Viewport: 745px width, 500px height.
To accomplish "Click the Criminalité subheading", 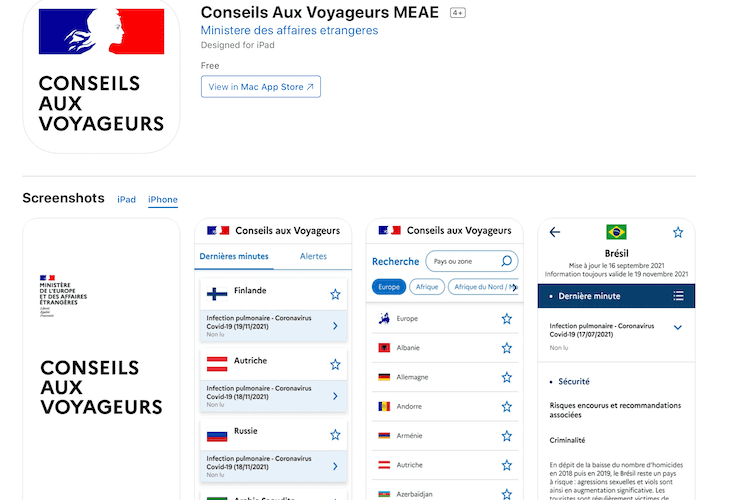I will (567, 440).
